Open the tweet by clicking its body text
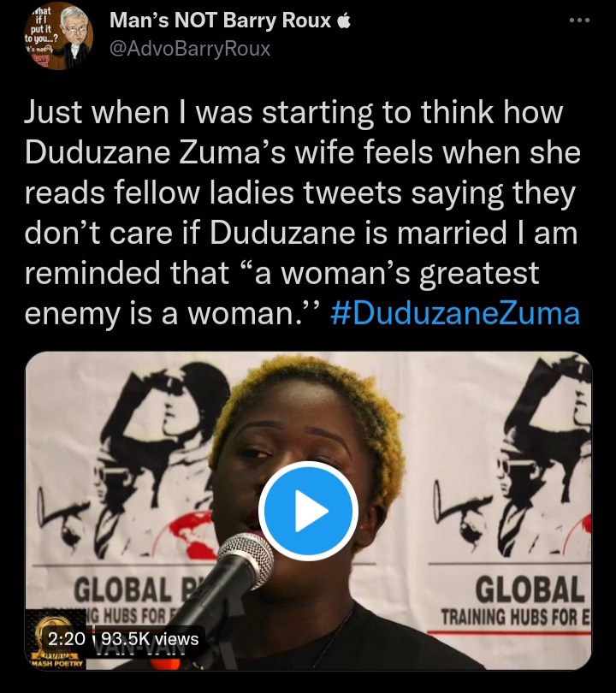Viewport: 616px width, 693px height. click(302, 212)
